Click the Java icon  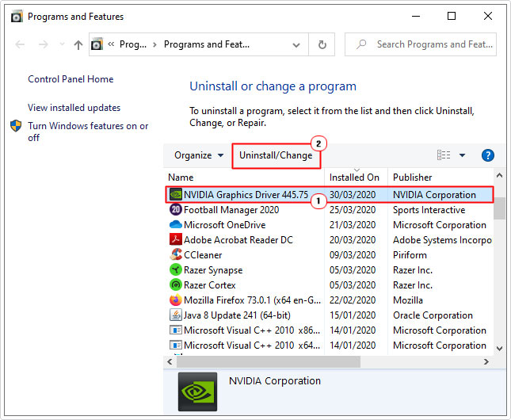(176, 315)
